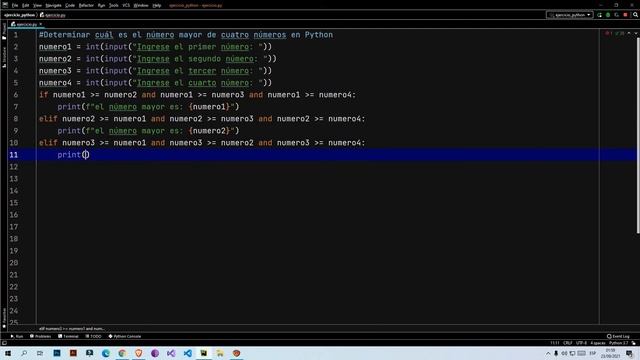Open the Run tool window

coord(17,336)
